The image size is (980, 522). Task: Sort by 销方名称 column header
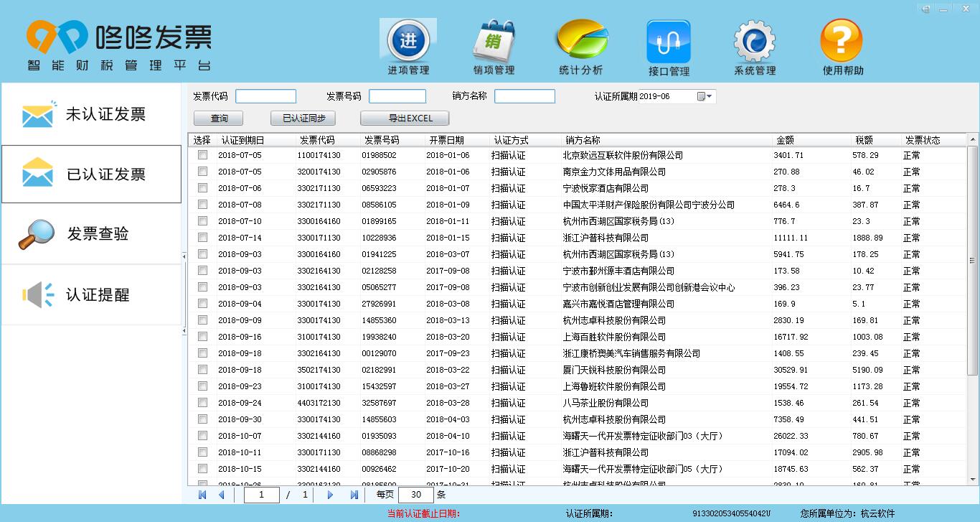[x=583, y=140]
